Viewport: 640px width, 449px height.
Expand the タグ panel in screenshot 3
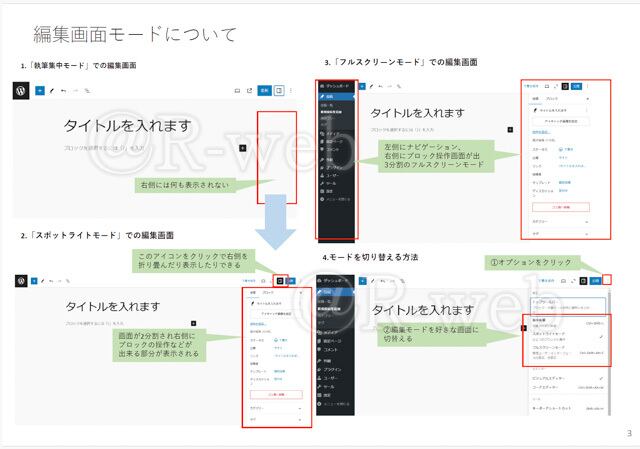click(x=560, y=234)
